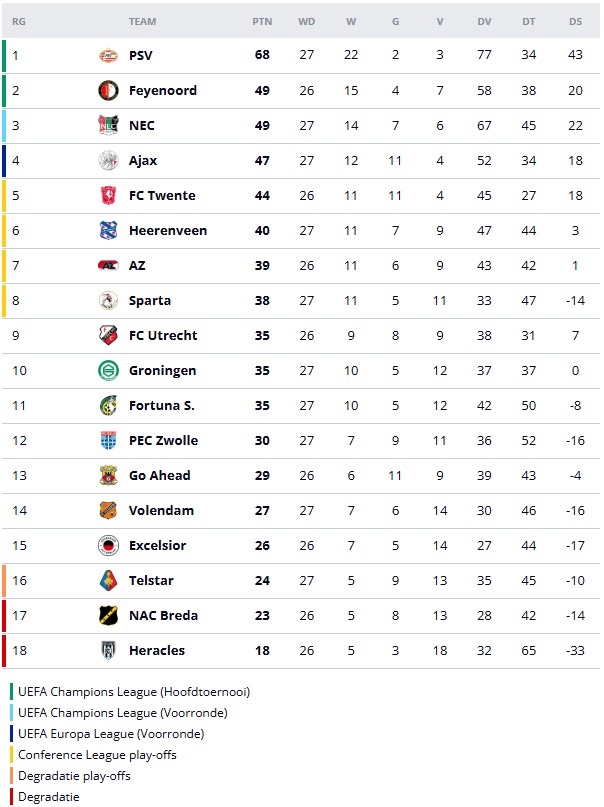This screenshot has width=604, height=807.
Task: Click the NEC club crest
Action: [108, 125]
